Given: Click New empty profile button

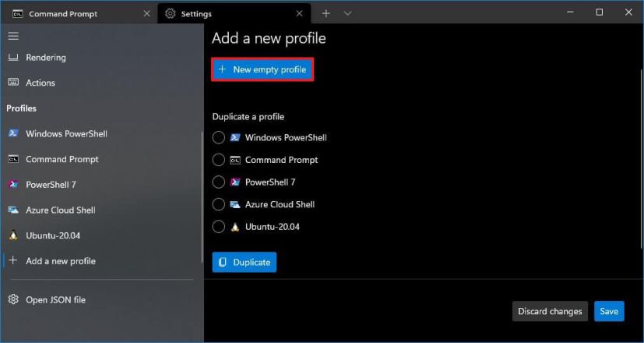Looking at the screenshot, I should (263, 69).
